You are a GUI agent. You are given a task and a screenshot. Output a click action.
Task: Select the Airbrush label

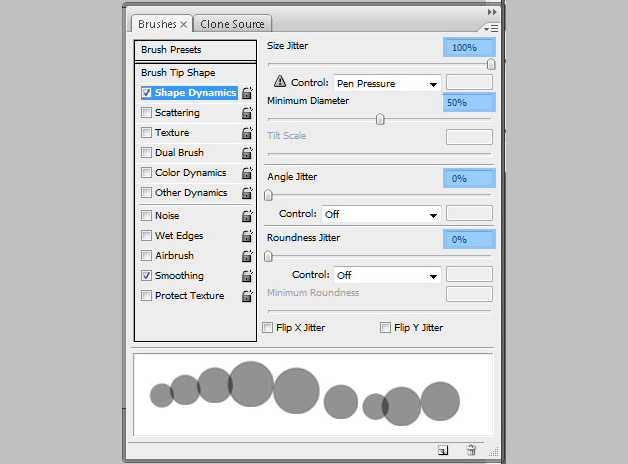tap(174, 255)
